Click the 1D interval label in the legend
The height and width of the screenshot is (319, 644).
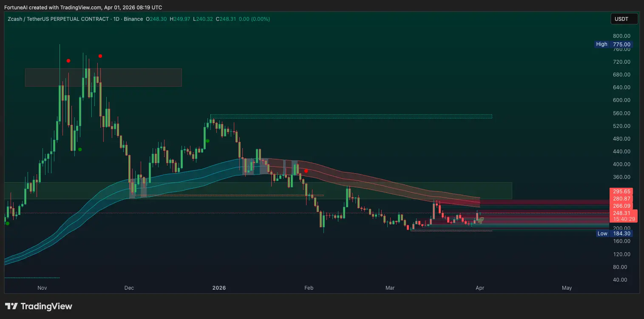[116, 19]
